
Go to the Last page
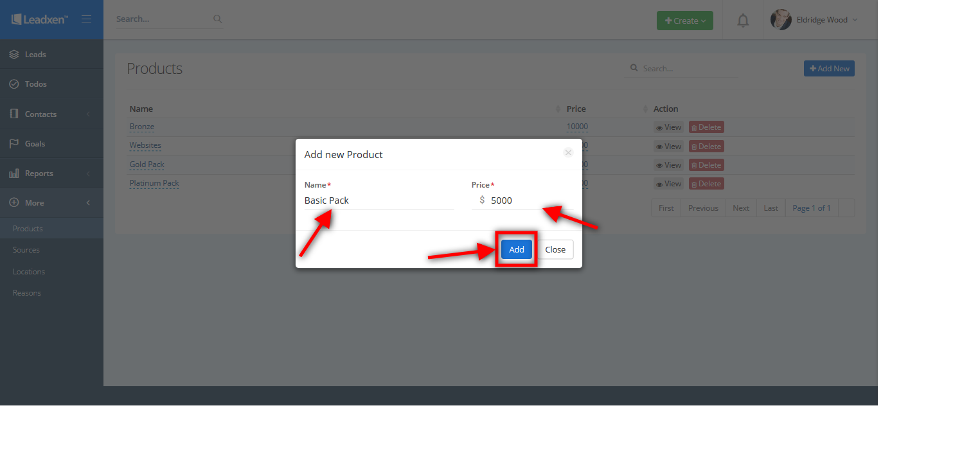(x=771, y=208)
